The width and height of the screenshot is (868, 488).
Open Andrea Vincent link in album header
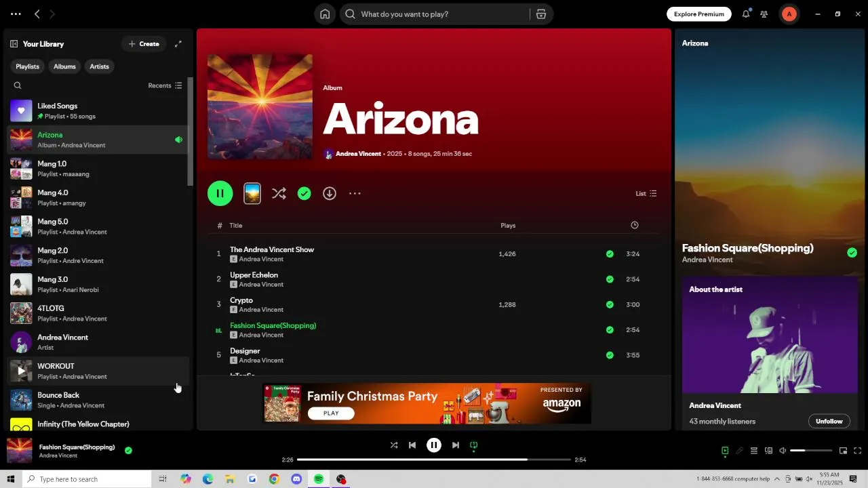click(358, 154)
